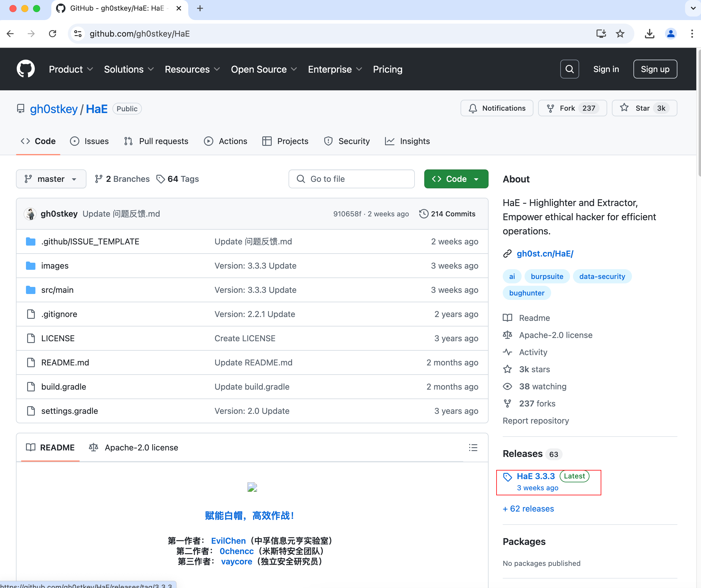The width and height of the screenshot is (701, 588).
Task: Click the GitHub octocat logo
Action: click(x=26, y=69)
